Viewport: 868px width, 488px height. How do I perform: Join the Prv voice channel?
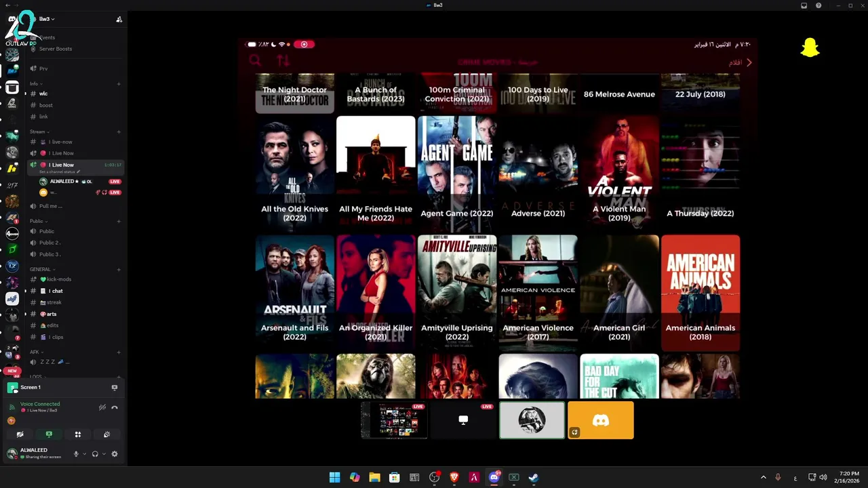[x=43, y=68]
